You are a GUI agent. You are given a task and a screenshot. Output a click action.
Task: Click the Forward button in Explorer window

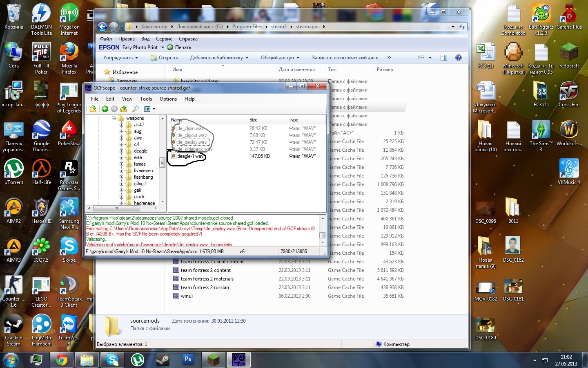coord(114,27)
